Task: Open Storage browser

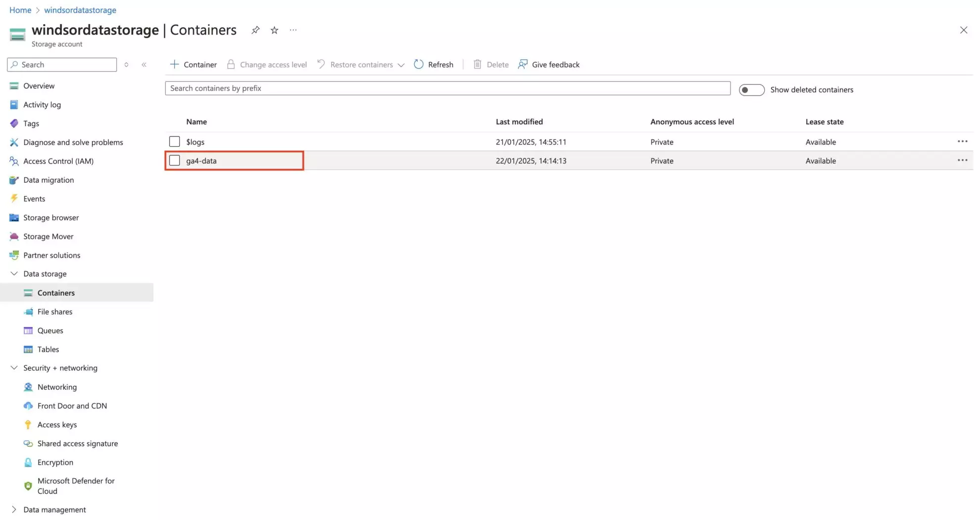Action: (51, 217)
